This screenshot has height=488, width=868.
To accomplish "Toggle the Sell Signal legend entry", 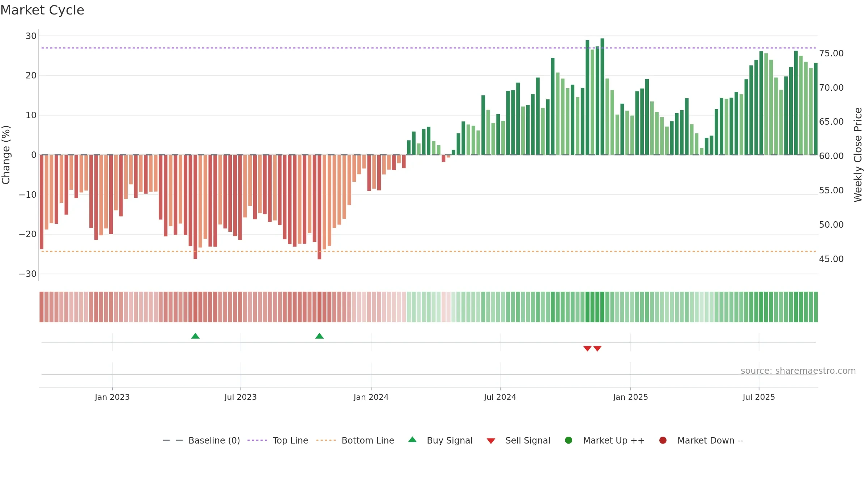I will pyautogui.click(x=518, y=440).
